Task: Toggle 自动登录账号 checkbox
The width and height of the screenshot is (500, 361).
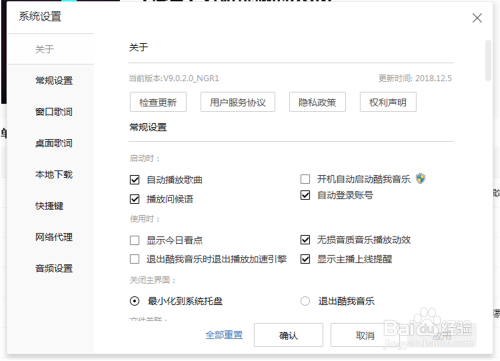Action: coord(305,195)
